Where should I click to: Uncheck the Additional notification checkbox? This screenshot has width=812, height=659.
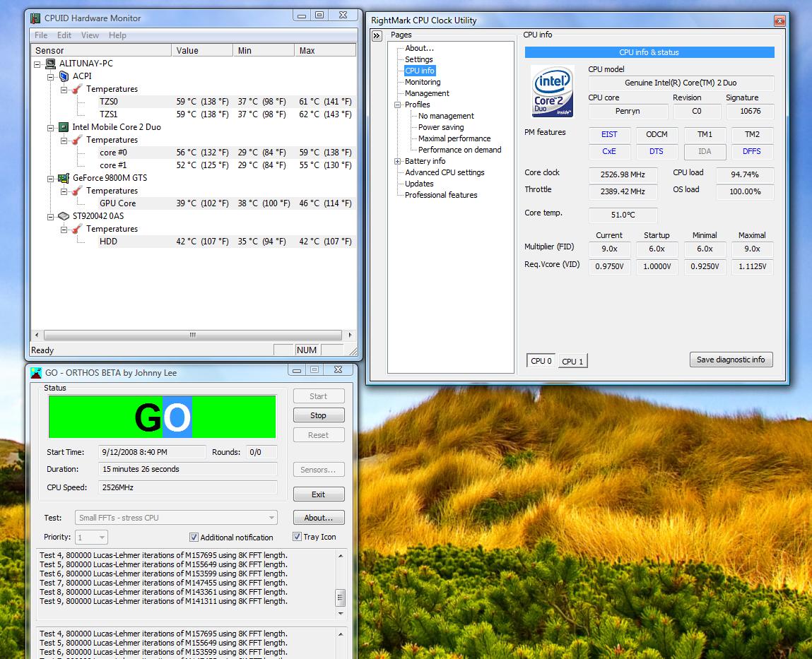(x=194, y=538)
